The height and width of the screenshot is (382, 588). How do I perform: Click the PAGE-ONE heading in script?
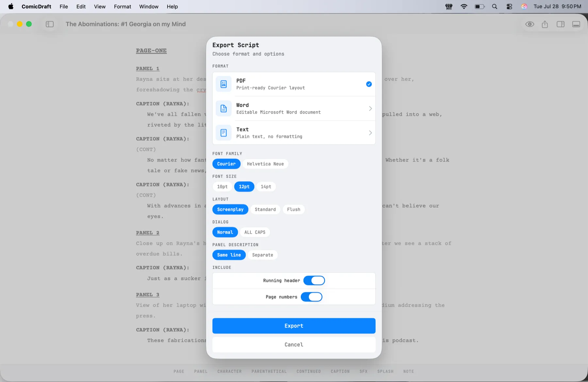click(x=151, y=51)
